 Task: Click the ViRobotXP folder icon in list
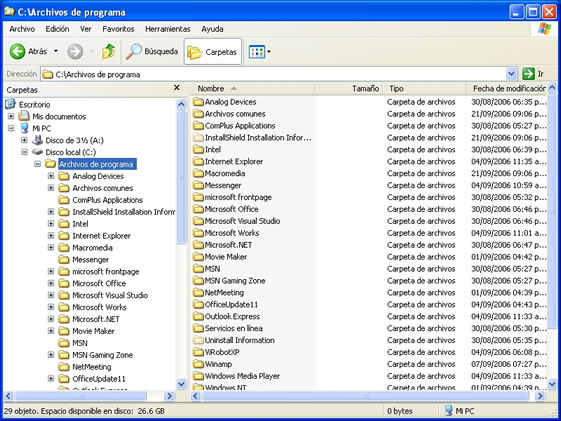198,352
